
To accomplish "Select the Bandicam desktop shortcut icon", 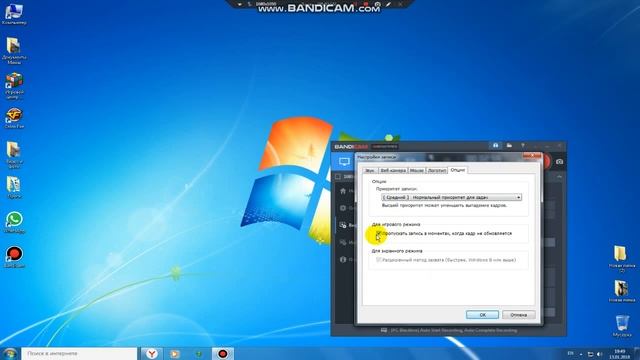I will [14, 257].
